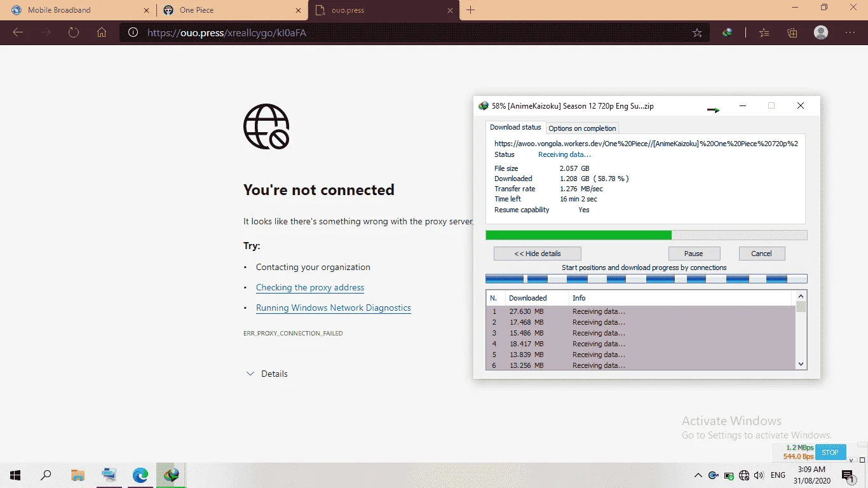Select connection 1 row with 27.630 MB

tap(641, 311)
